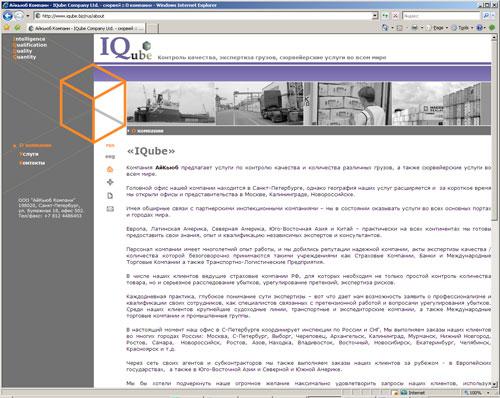Click the Print icon in command bar
The image size is (500, 398).
[415, 28]
